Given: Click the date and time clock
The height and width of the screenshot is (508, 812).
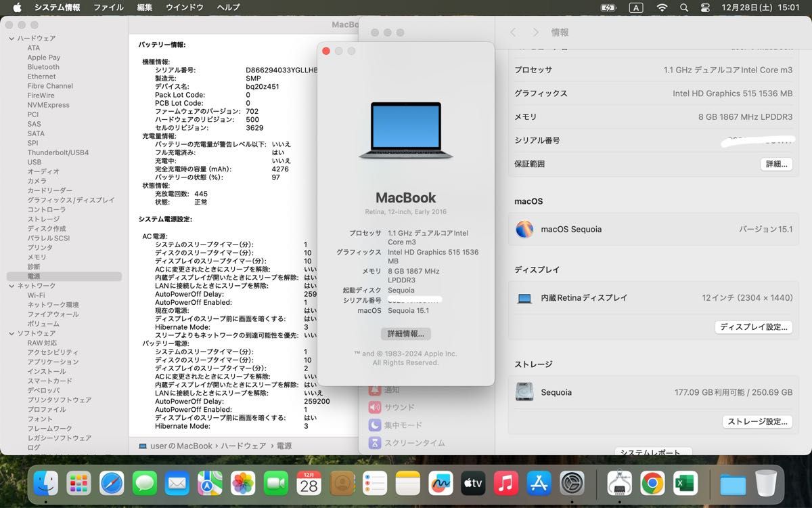Looking at the screenshot, I should pos(761,7).
